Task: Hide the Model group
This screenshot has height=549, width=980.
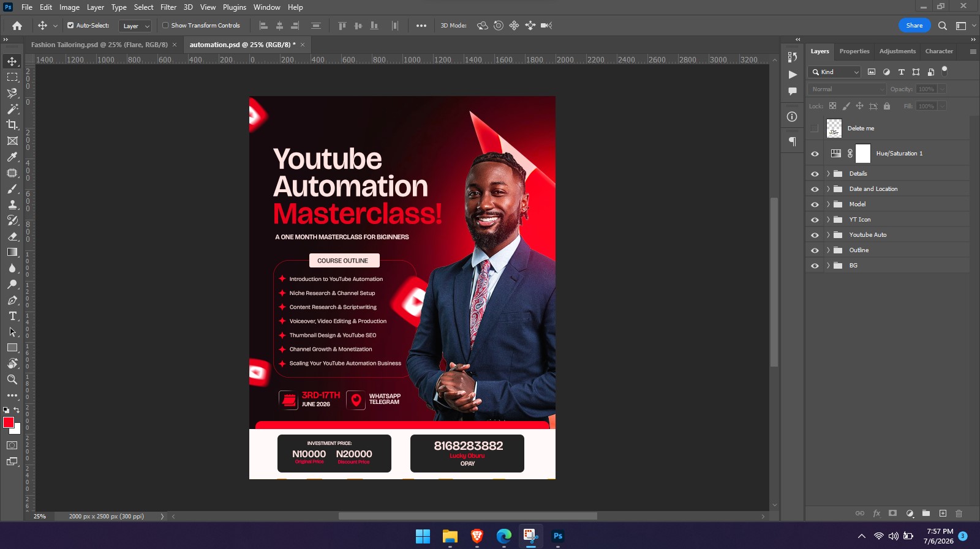Action: pos(815,204)
